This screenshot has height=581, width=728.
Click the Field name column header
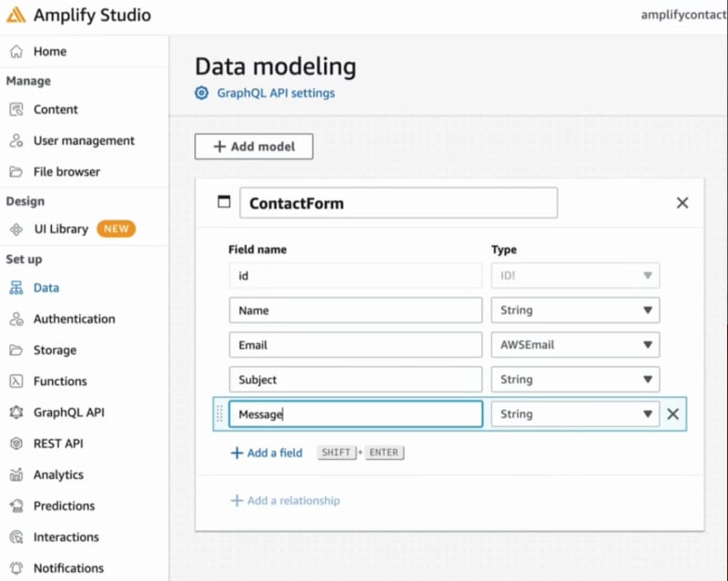pyautogui.click(x=258, y=250)
